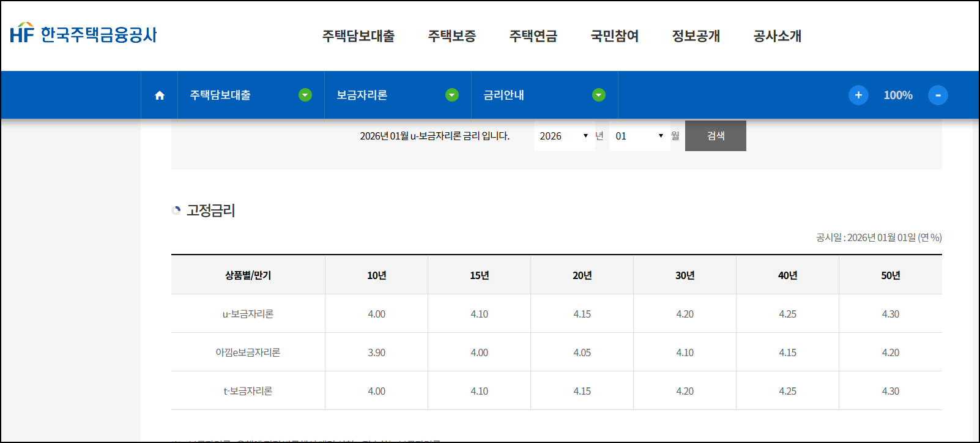Go to home via house icon

point(160,95)
